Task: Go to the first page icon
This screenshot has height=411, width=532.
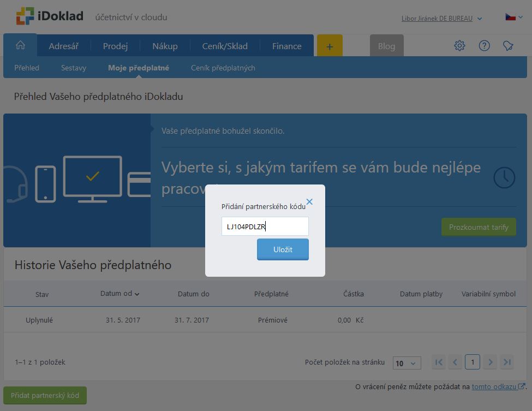Action: [438, 362]
